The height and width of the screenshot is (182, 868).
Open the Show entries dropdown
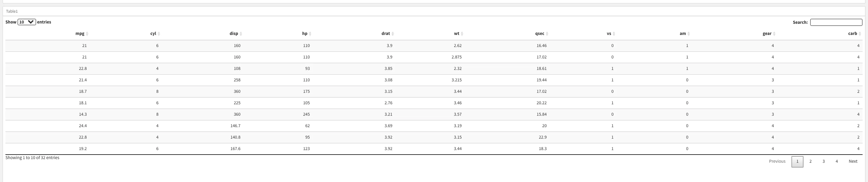[x=27, y=22]
